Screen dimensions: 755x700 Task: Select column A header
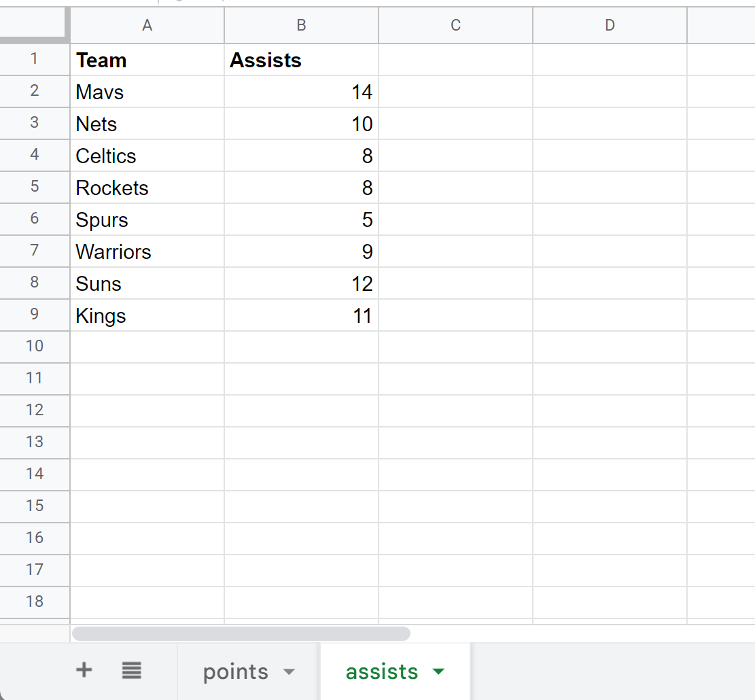click(x=147, y=25)
